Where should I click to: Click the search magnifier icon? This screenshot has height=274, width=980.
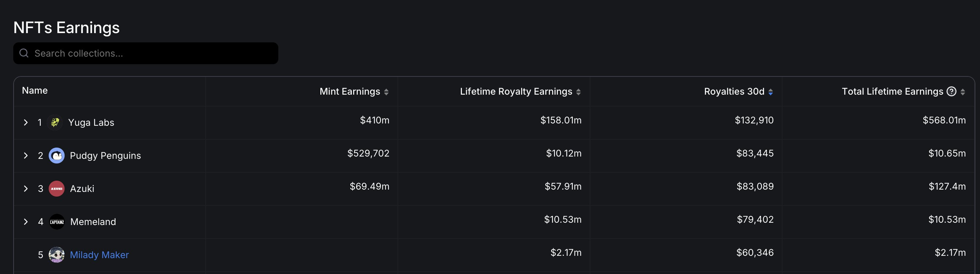(24, 53)
